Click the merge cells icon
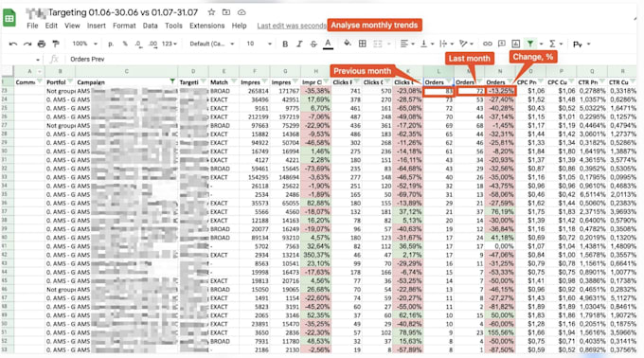Viewport: 644px width, 358px height. (x=378, y=44)
